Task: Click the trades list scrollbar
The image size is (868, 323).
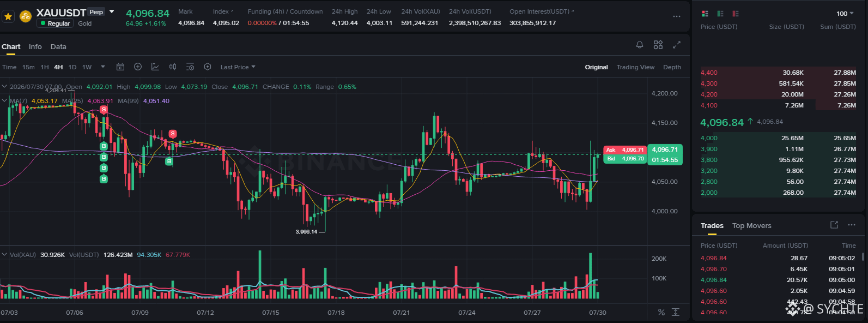Action: [x=862, y=256]
